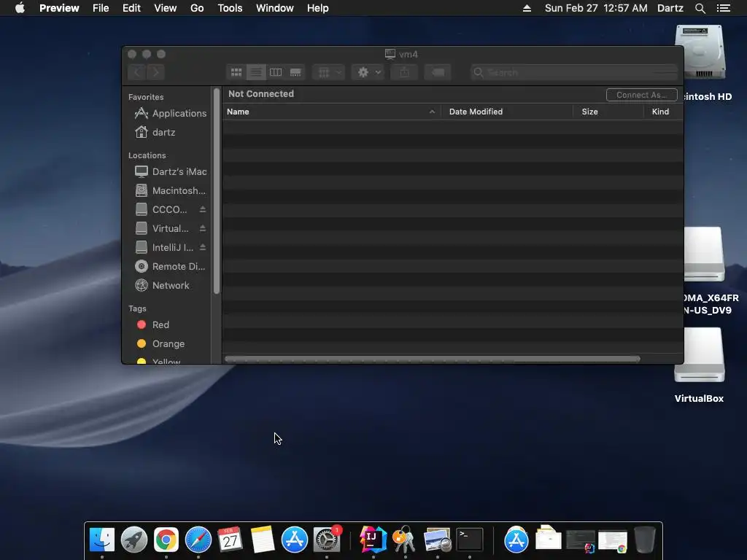Sort by the Size column
Image resolution: width=747 pixels, height=560 pixels.
click(x=608, y=112)
